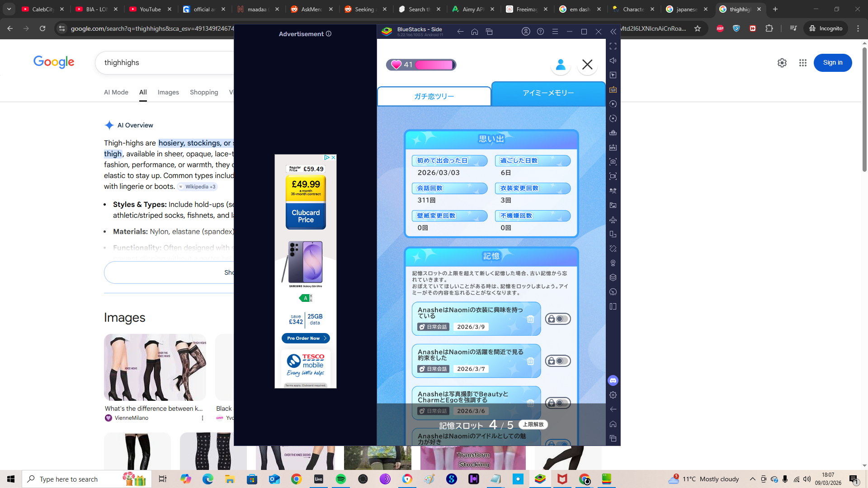Delete the 2026/3/9 memory with the trash icon

coord(530,319)
